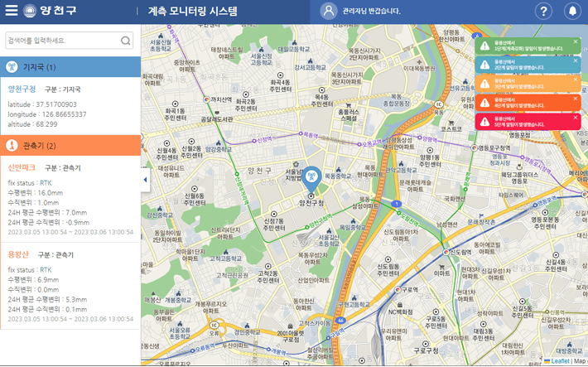Close the red 5단계 alert
Image resolution: width=588 pixels, height=367 pixels.
(576, 118)
